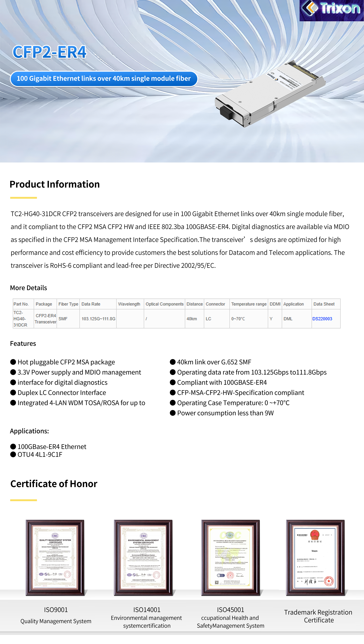This screenshot has height=644, width=364.
Task: Click the ISO9001 caption text
Action: point(56,609)
